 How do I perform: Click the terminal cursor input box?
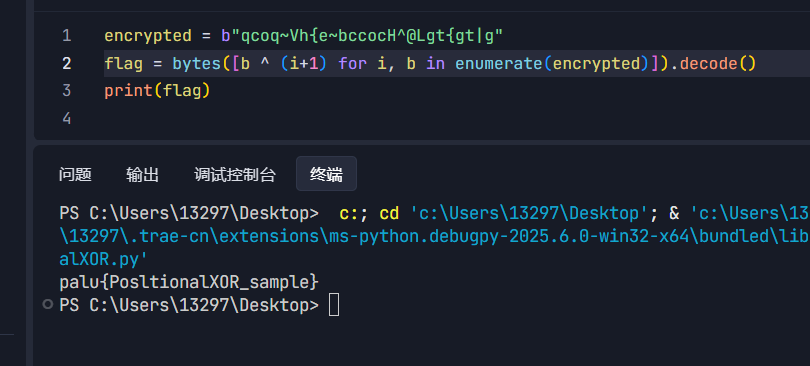point(334,305)
